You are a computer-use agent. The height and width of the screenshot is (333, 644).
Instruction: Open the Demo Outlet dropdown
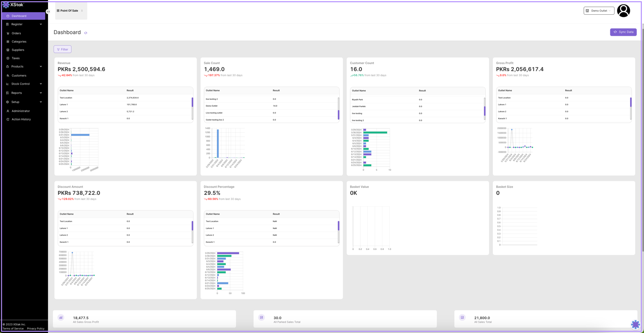(x=599, y=11)
